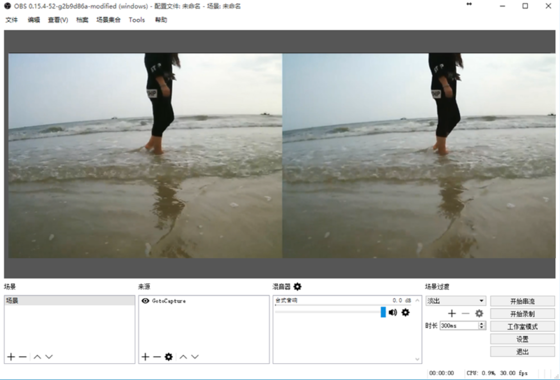Click the CPU 0.9%, 30.00 fps status text
Screen dimensions: 560x380
497,373
